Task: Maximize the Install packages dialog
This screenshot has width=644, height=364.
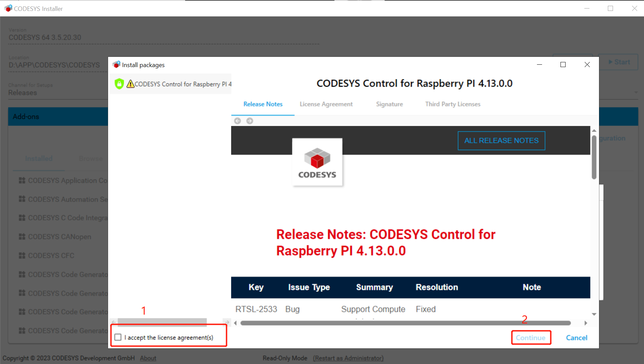Action: [563, 65]
